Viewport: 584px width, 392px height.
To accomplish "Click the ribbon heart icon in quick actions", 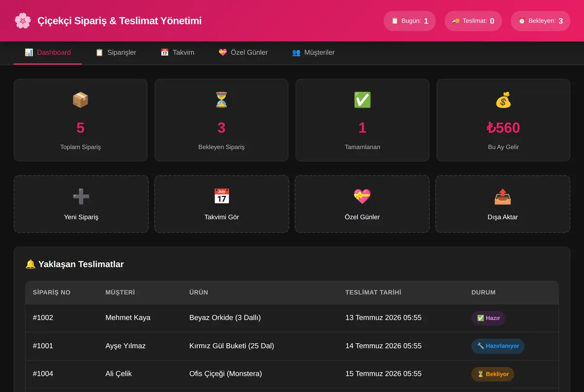I will (x=362, y=196).
